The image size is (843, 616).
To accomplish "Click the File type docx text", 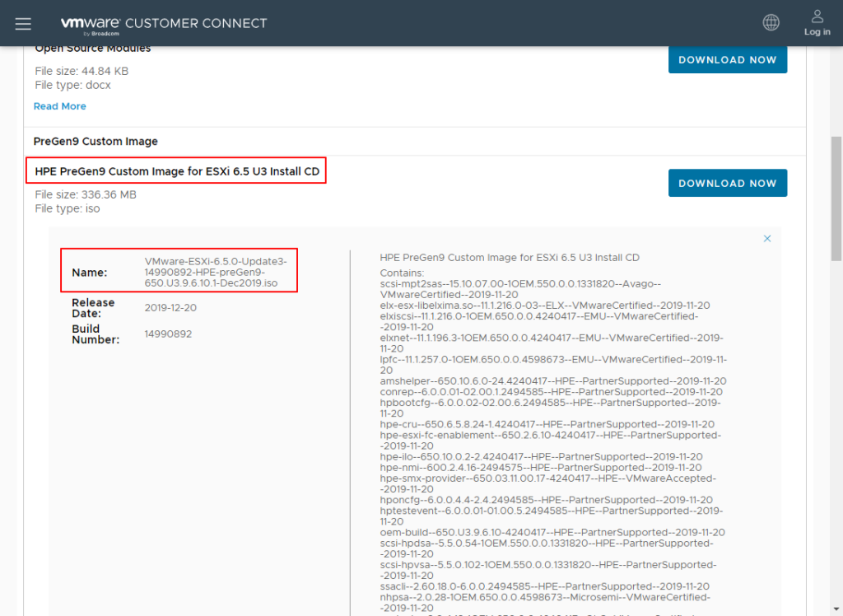I will coord(72,85).
